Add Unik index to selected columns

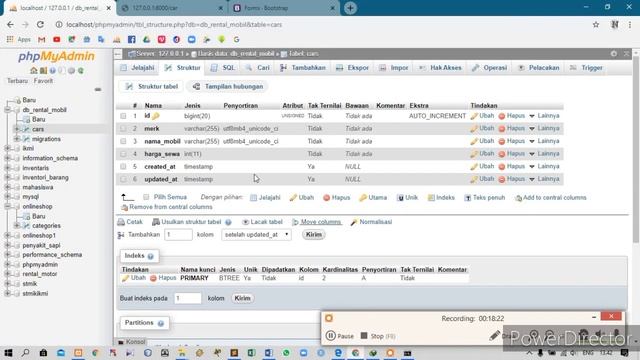click(407, 198)
